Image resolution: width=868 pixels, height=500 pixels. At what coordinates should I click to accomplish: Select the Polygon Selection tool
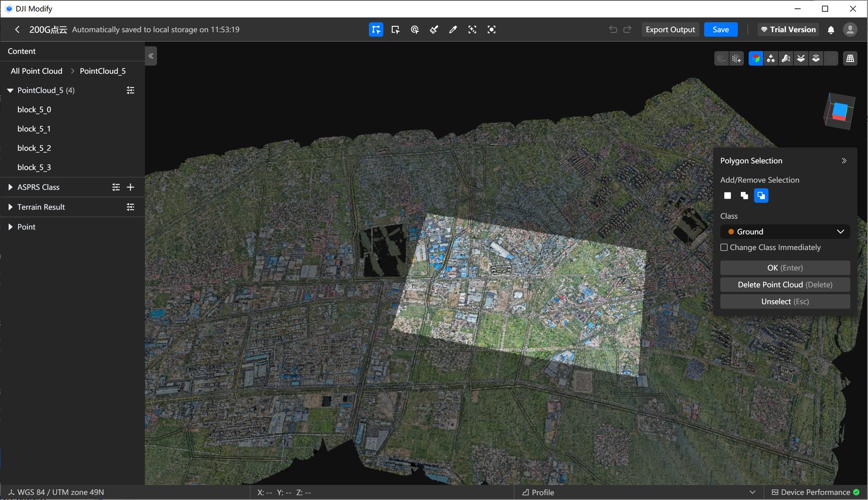click(x=376, y=29)
